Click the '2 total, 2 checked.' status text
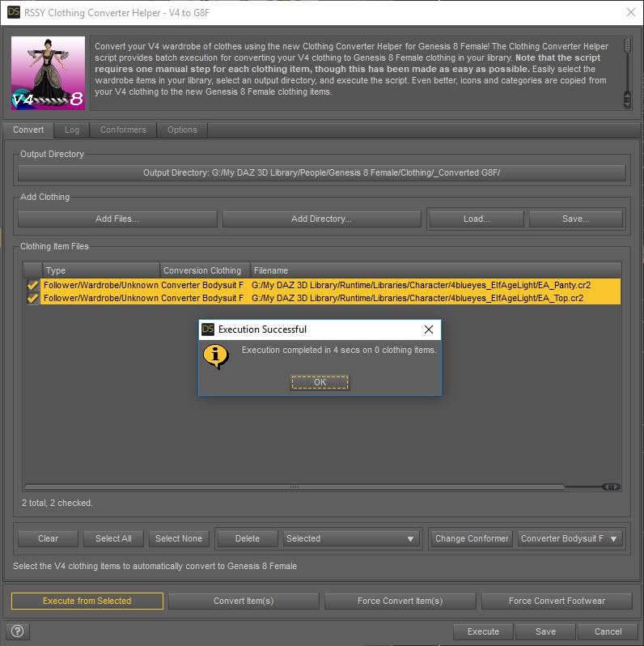Image resolution: width=644 pixels, height=646 pixels. point(57,503)
